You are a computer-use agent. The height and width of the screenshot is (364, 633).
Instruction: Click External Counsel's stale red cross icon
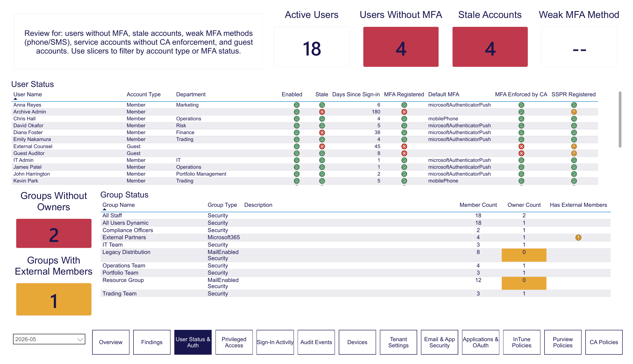[322, 146]
